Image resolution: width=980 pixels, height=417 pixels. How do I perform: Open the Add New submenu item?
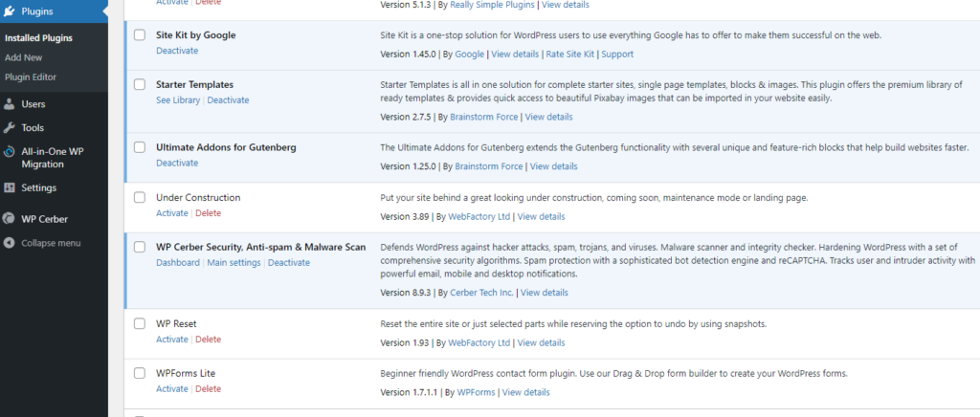tap(24, 57)
